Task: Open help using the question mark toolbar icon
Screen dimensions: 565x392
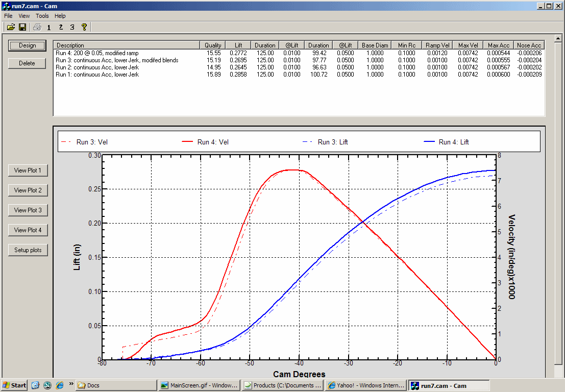Action: click(84, 27)
